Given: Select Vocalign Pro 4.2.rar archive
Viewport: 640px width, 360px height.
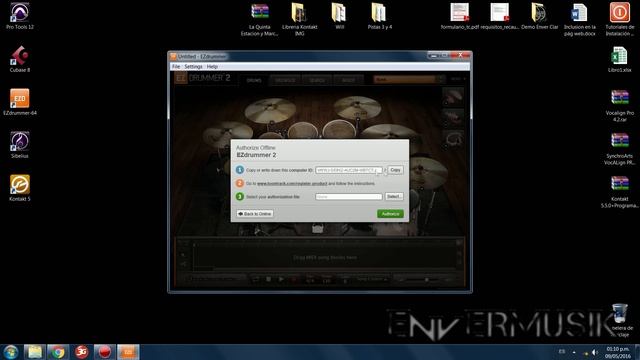Looking at the screenshot, I should (x=620, y=105).
